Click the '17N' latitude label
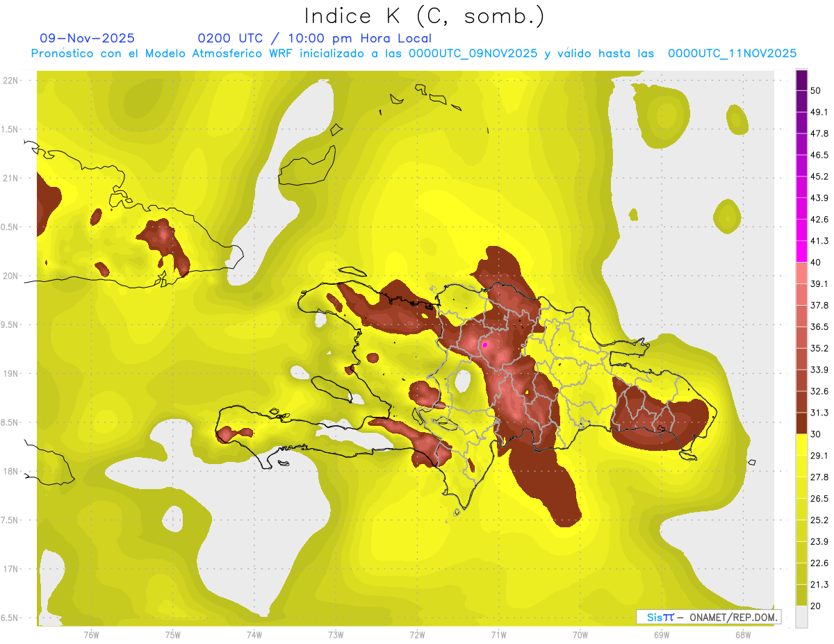The width and height of the screenshot is (834, 644). click(x=10, y=569)
